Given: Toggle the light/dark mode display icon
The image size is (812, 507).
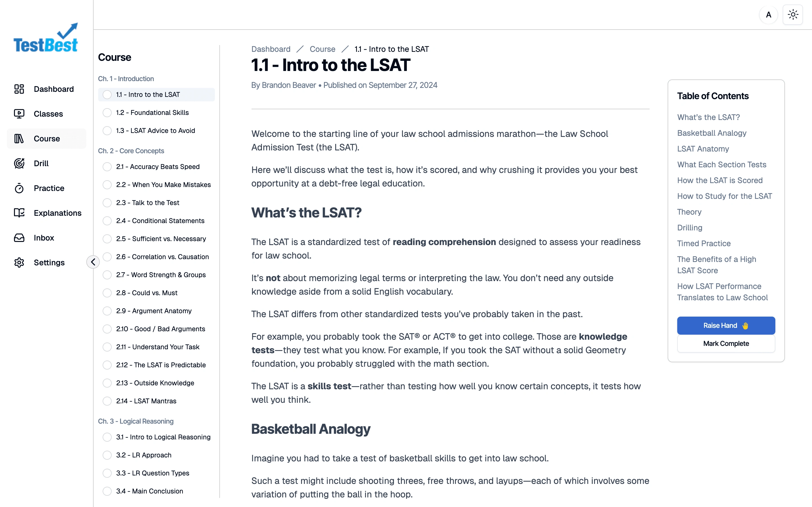Looking at the screenshot, I should pyautogui.click(x=793, y=14).
